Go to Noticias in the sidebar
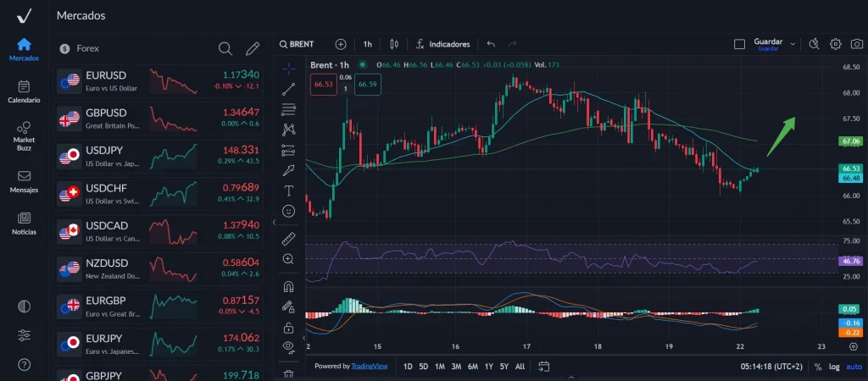The image size is (868, 381). 24,224
